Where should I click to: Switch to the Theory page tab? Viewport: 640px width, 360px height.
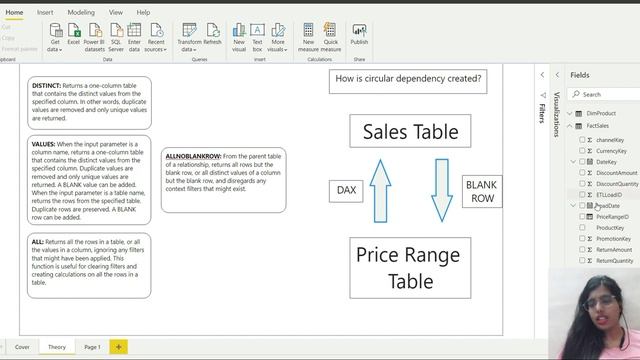(x=57, y=347)
